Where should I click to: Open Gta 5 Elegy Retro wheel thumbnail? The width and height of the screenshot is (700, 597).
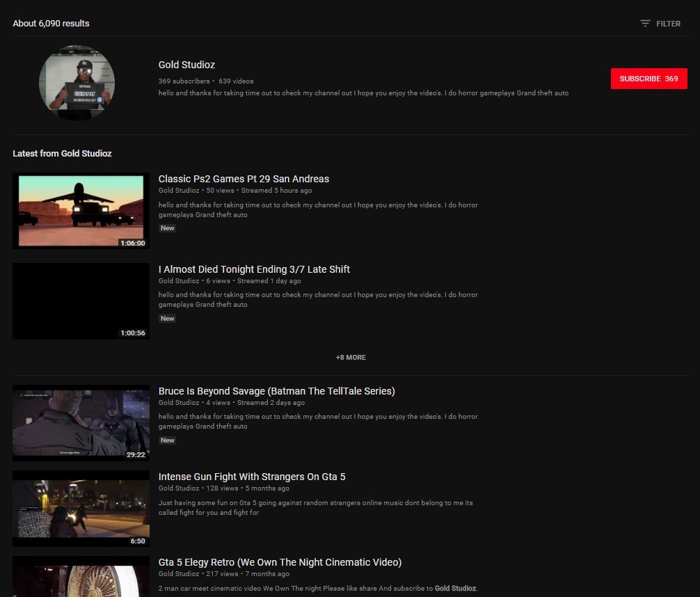coord(81,576)
